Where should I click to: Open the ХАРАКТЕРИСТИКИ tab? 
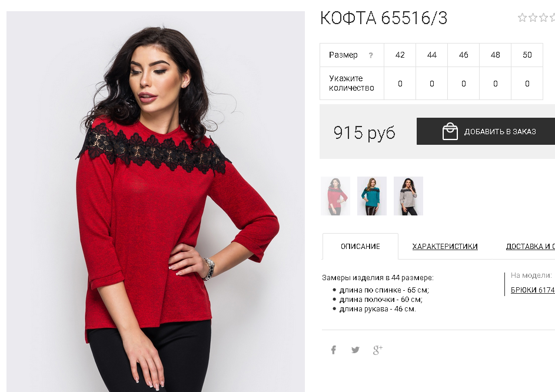445,247
